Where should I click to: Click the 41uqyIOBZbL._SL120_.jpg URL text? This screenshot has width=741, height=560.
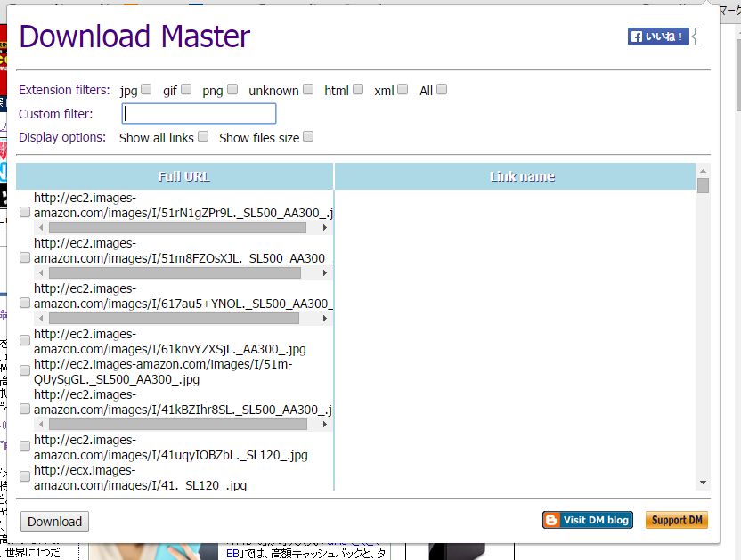(x=171, y=447)
